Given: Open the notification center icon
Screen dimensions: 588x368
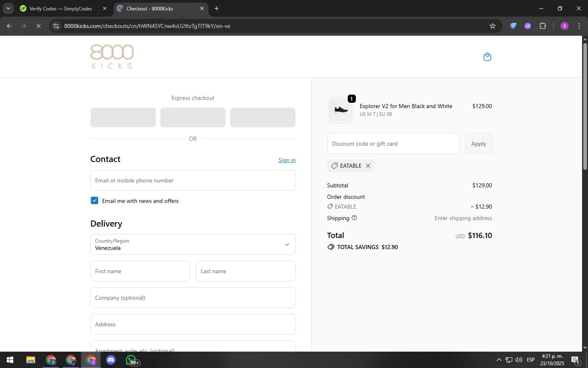Looking at the screenshot, I should point(575,360).
